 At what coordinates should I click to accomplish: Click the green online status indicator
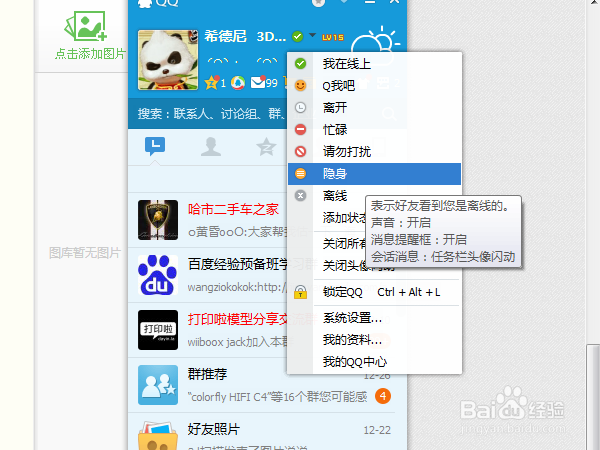click(x=297, y=37)
